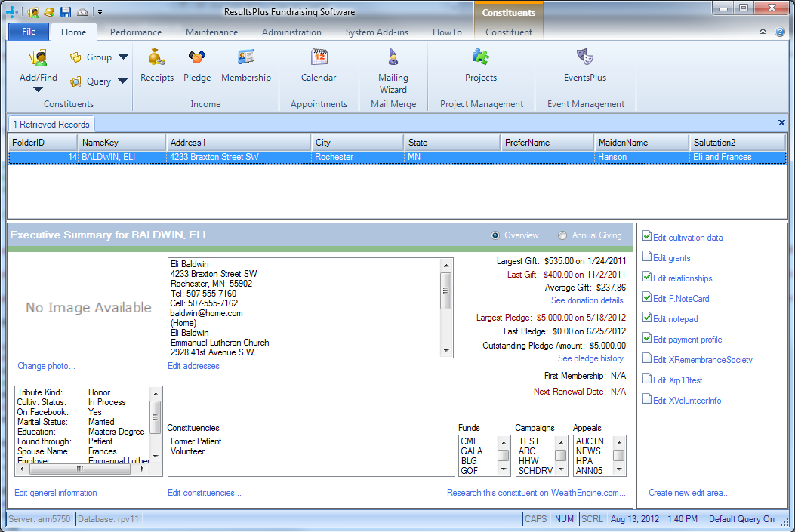Switch to the Administration ribbon tab

[x=291, y=32]
